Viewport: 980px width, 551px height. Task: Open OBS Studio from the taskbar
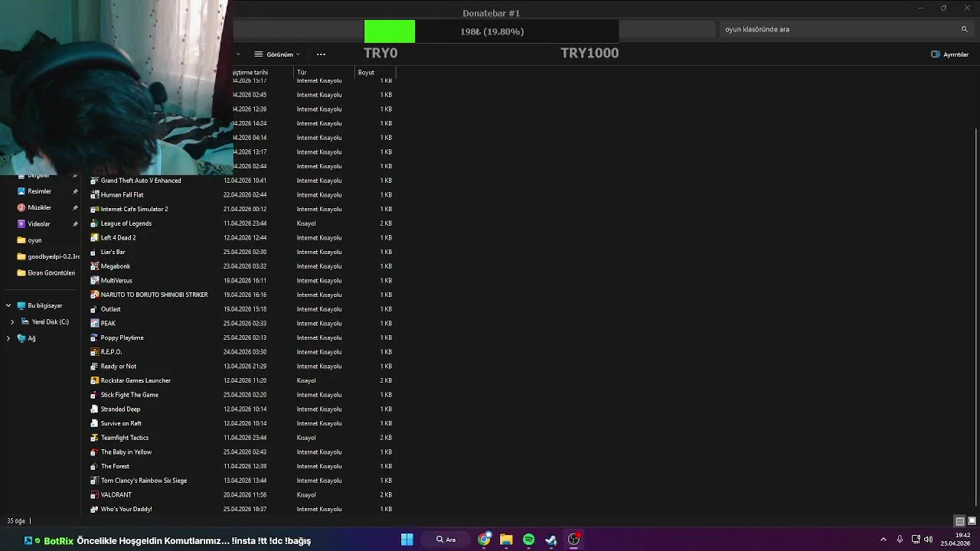[573, 540]
